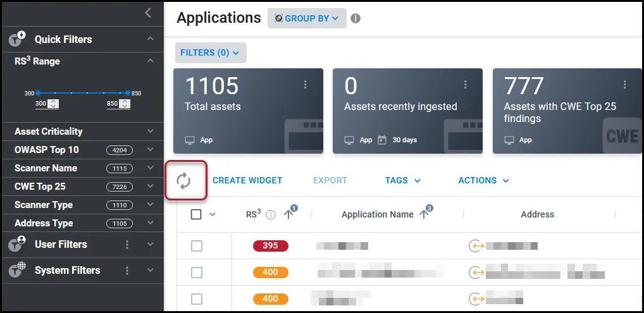Click the Address Type count 1105
Image resolution: width=644 pixels, height=313 pixels.
(x=120, y=223)
